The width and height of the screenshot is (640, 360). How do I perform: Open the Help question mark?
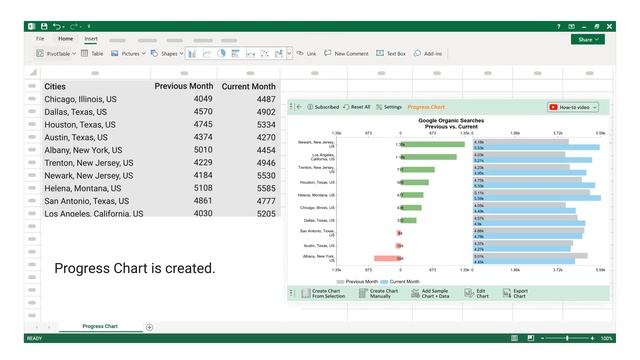tap(558, 27)
